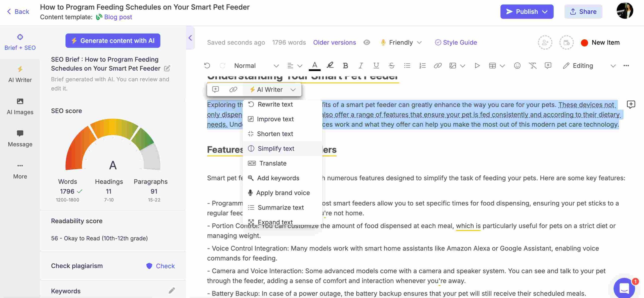Toggle italic formatting
The image size is (644, 298).
pos(360,66)
